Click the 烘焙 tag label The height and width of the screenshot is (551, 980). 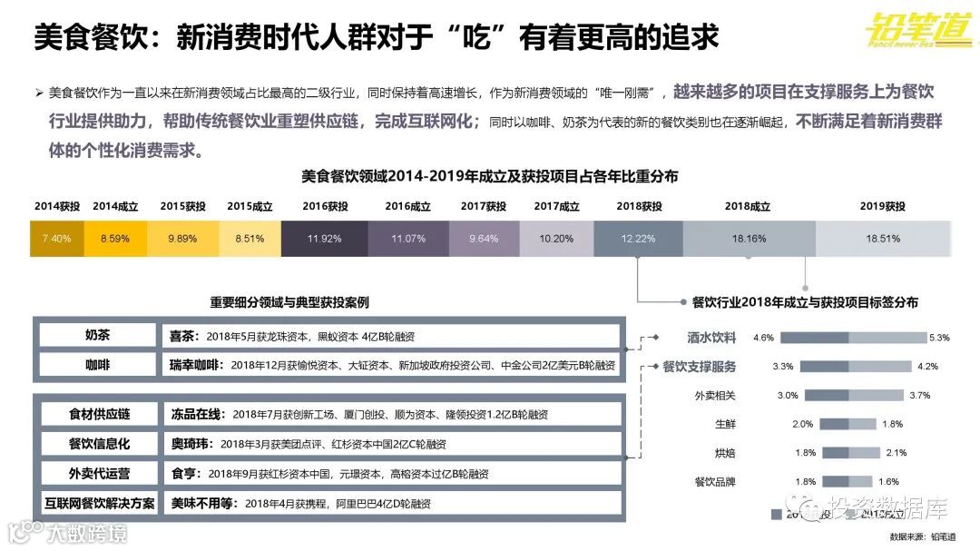pos(726,453)
